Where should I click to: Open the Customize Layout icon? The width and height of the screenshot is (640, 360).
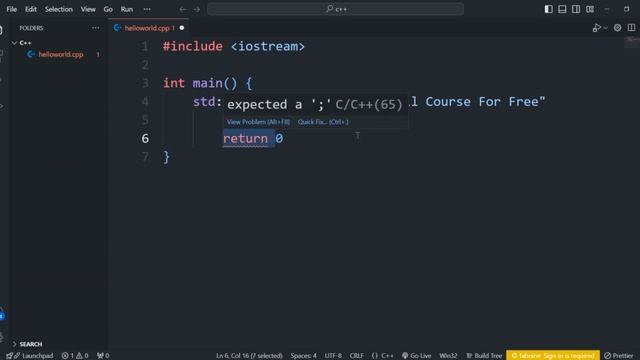tap(590, 9)
